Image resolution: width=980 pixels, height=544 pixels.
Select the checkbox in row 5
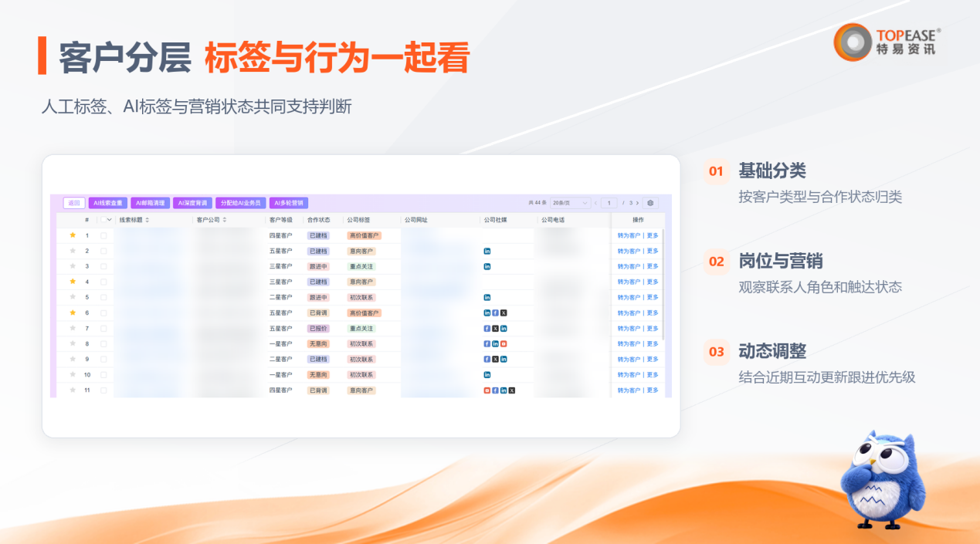pos(103,297)
